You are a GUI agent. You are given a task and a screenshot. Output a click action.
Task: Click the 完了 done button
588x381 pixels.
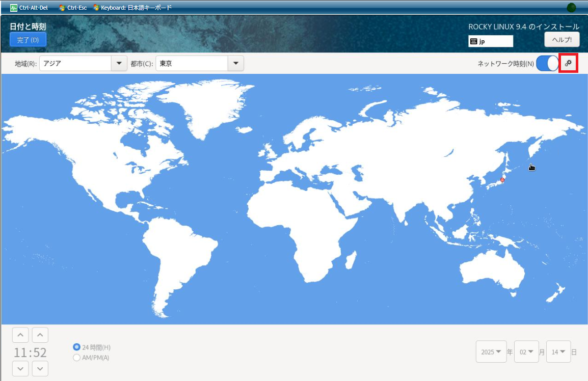click(28, 40)
